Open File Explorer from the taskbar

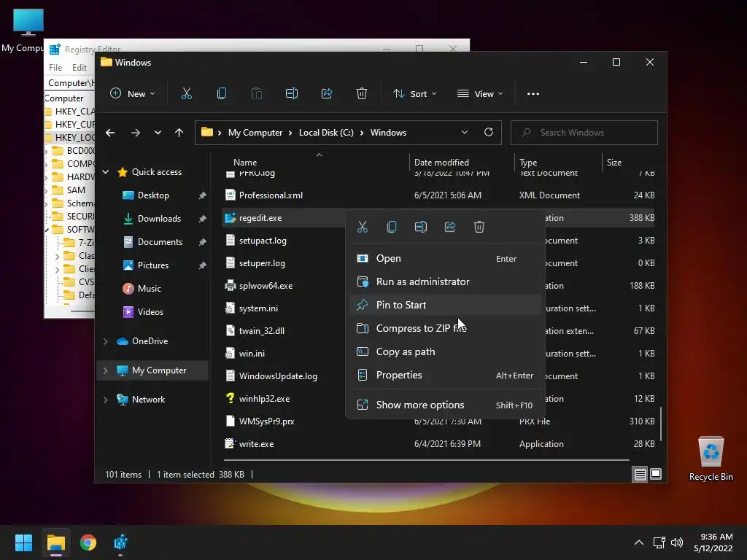tap(55, 542)
